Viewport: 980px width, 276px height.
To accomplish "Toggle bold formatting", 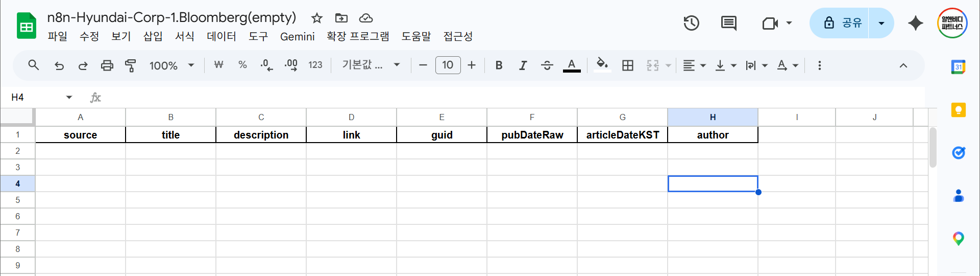I will (499, 65).
